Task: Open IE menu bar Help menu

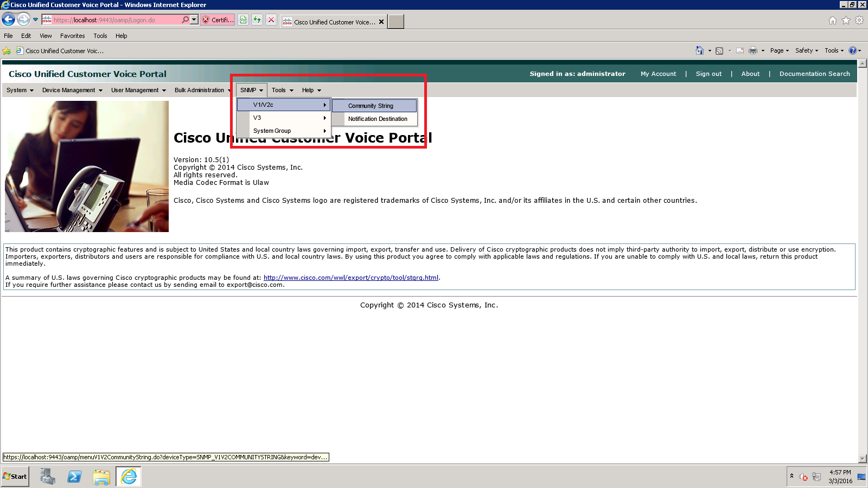Action: [122, 36]
